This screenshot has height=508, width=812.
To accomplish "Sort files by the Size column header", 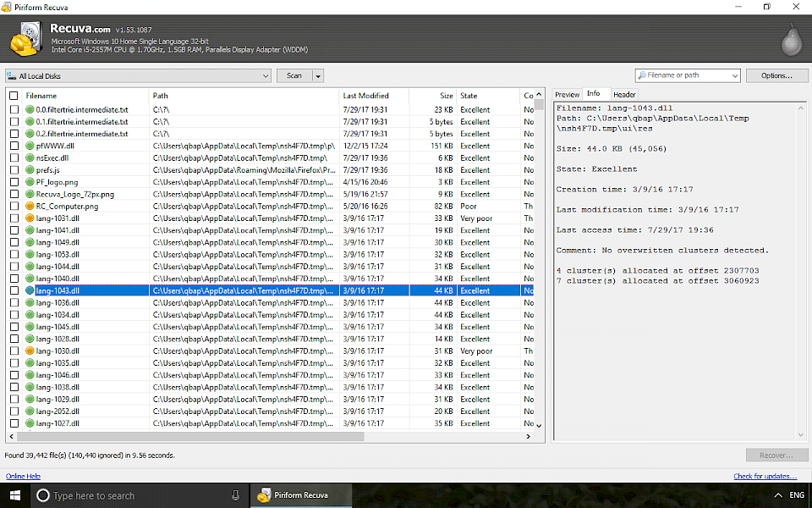I will tap(433, 96).
